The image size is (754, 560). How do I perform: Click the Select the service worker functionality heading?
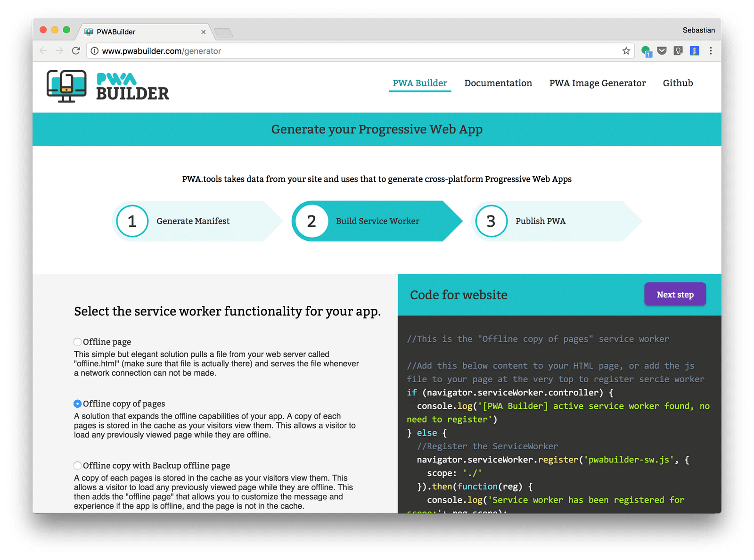227,311
